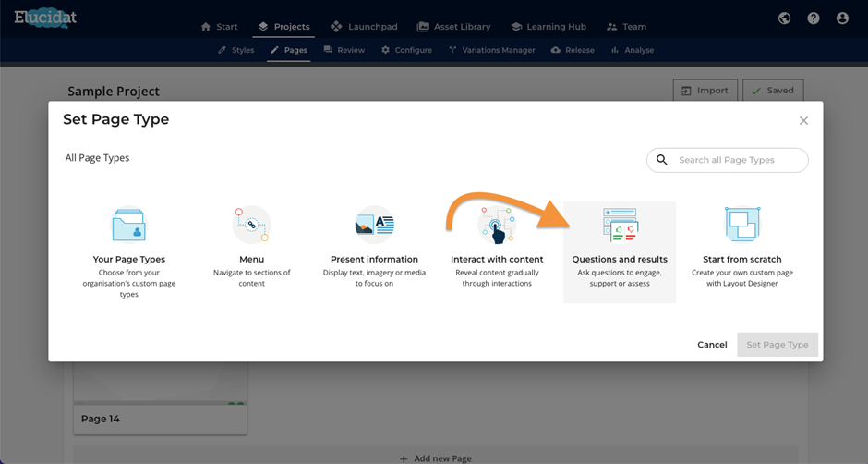Select the Page 14 card

(x=161, y=399)
